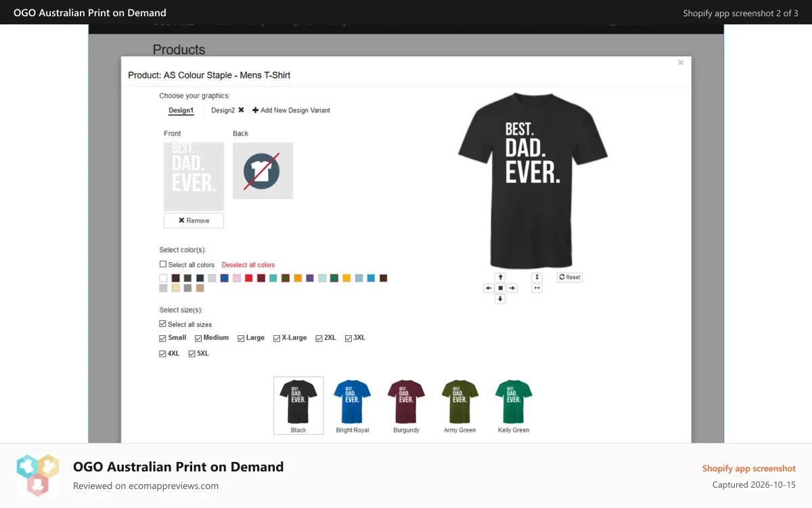This screenshot has width=812, height=508.
Task: Click the Front design thumbnail
Action: [194, 176]
